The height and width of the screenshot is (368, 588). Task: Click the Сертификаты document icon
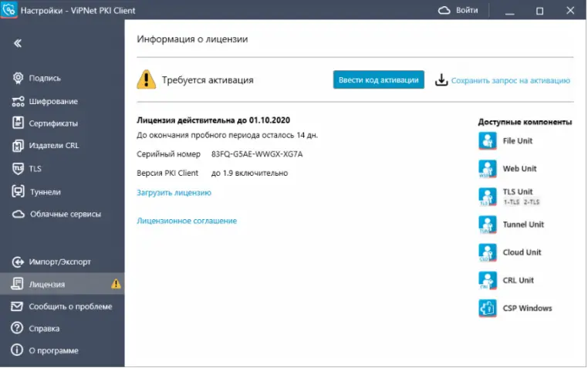point(18,123)
